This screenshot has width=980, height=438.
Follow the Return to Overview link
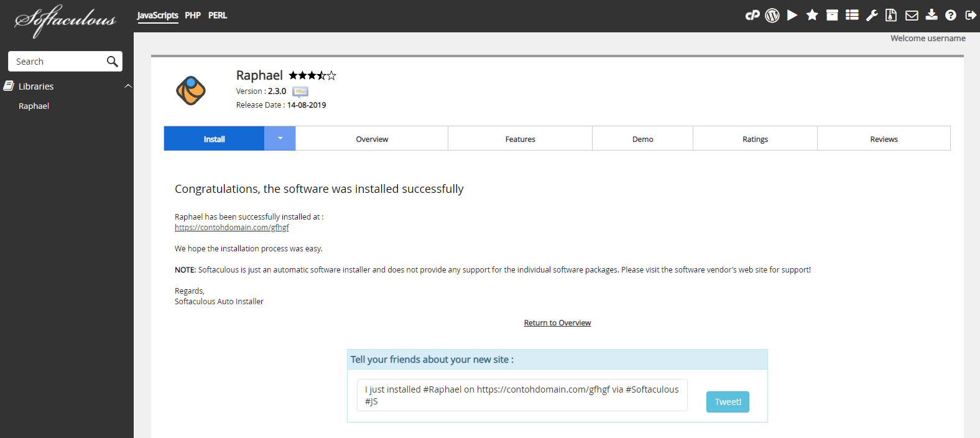(557, 323)
